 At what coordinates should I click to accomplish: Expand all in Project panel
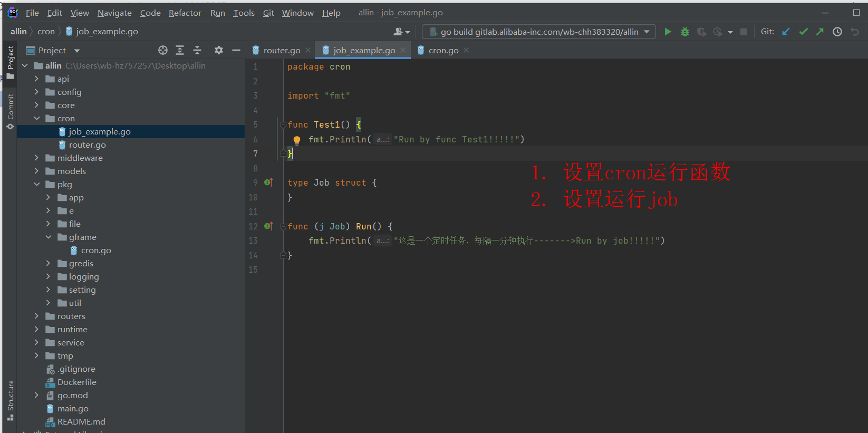pos(180,50)
